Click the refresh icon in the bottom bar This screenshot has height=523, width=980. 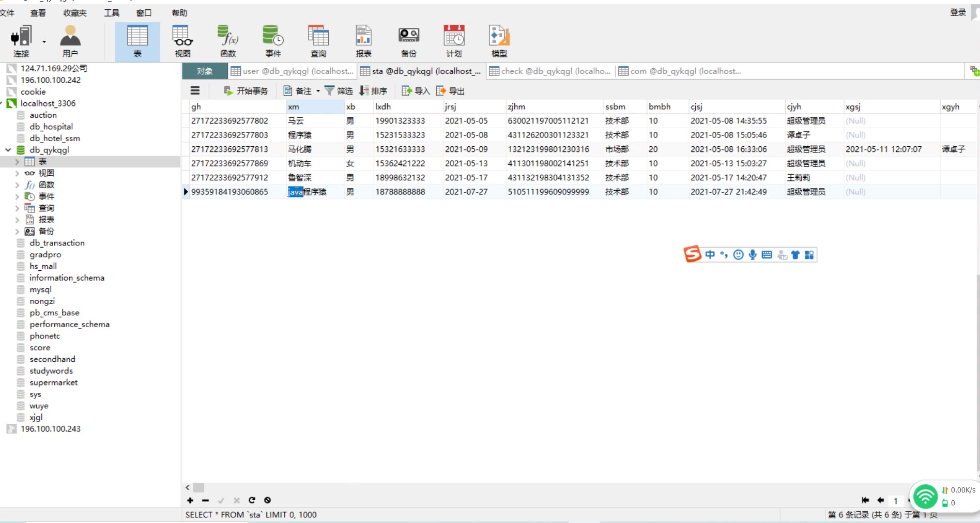coord(252,500)
